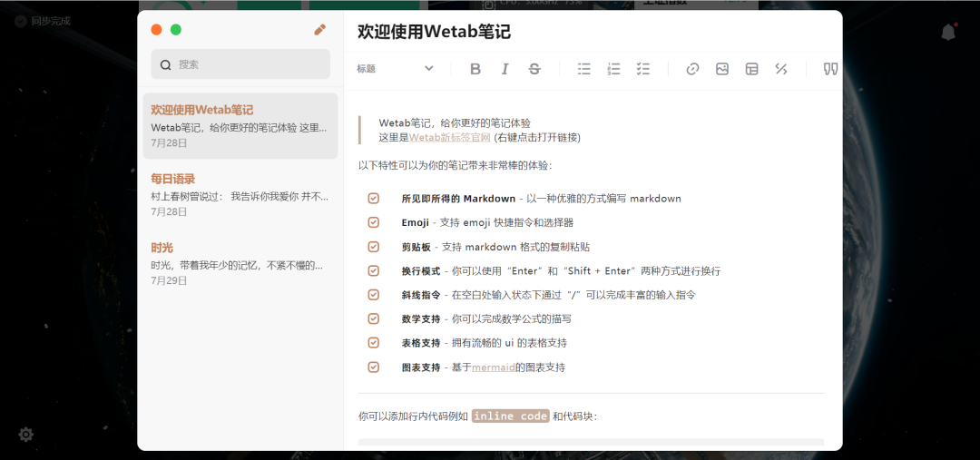Click the text 你可以添加行内代码例如

point(413,416)
